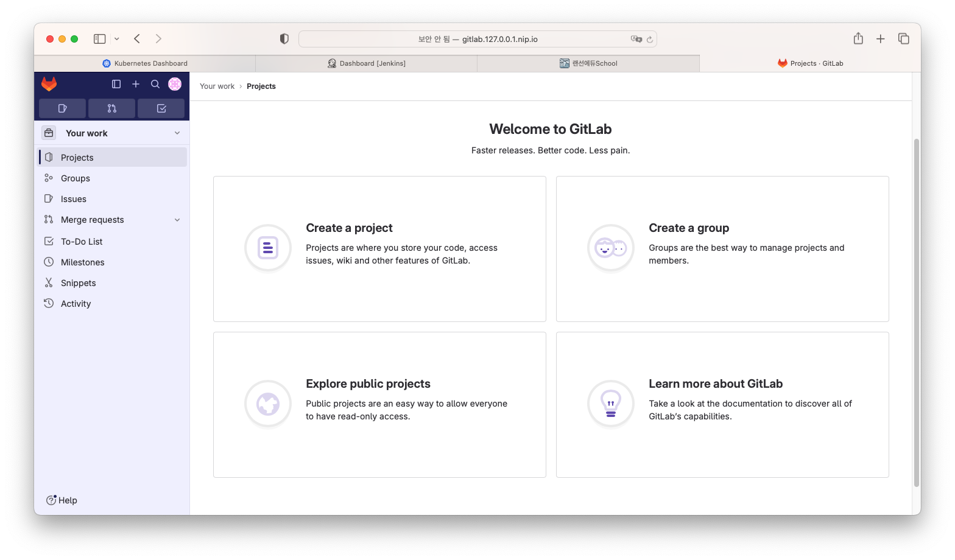
Task: Open Safari share menu
Action: [x=858, y=38]
